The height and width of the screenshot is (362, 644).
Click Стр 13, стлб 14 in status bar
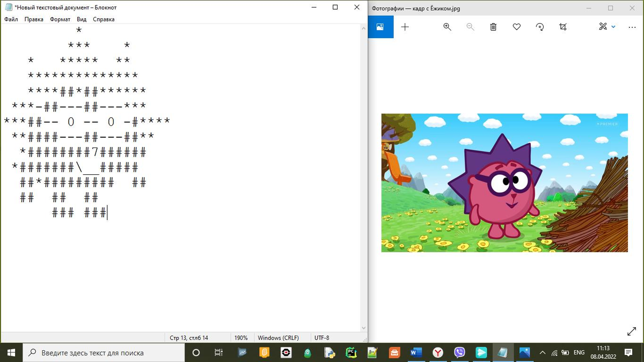point(189,338)
